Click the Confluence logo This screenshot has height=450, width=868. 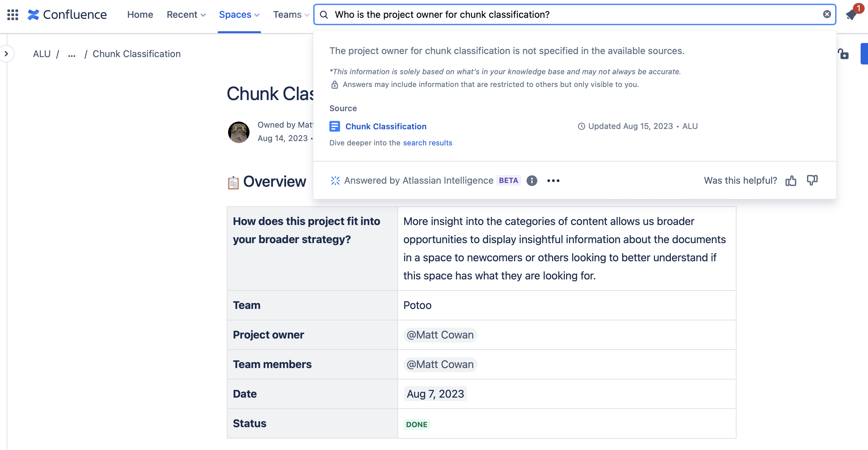point(67,14)
